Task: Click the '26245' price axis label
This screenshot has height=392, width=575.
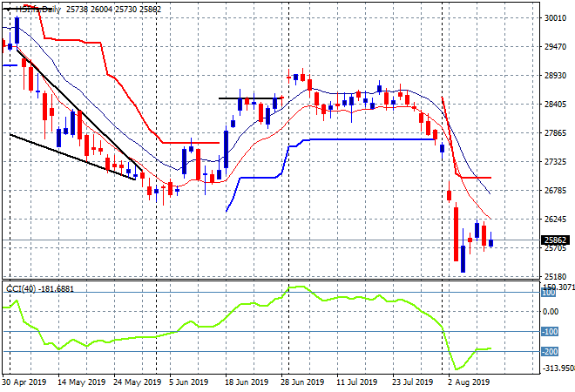Action: pyautogui.click(x=555, y=219)
